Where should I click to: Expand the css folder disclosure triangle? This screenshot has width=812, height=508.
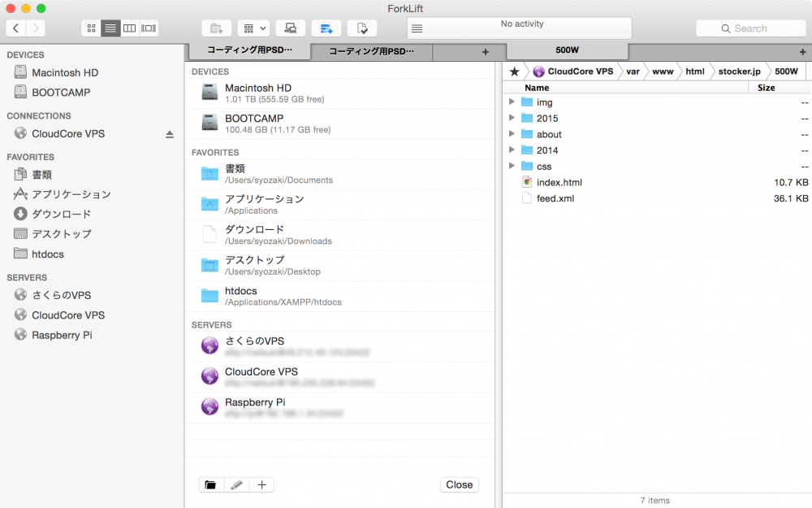(x=512, y=167)
